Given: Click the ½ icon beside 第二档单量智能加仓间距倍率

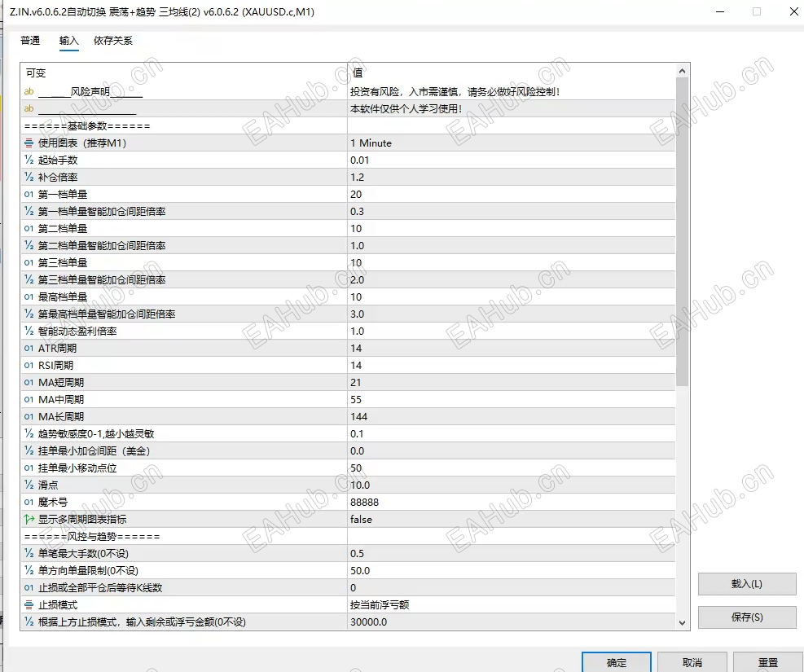Looking at the screenshot, I should [x=29, y=245].
